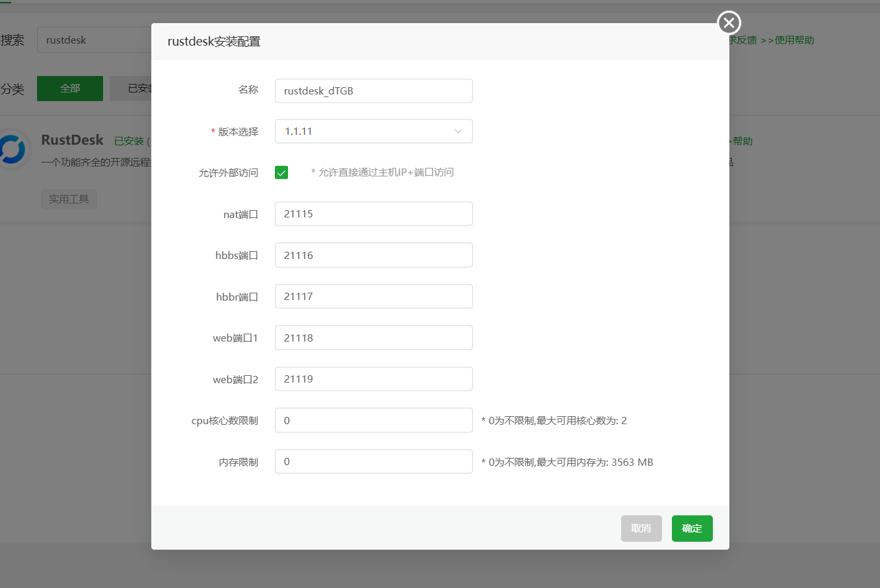Viewport: 880px width, 588px height.
Task: Select the 全部 category tab in background
Action: click(x=70, y=89)
